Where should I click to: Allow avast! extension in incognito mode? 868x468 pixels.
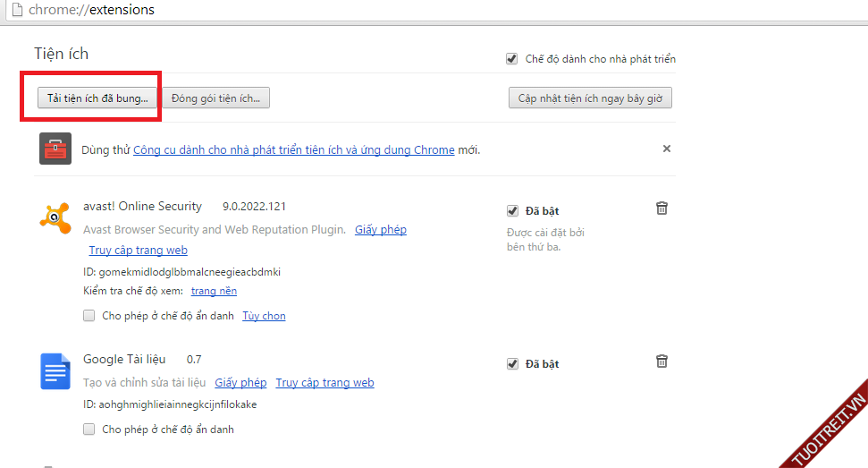(x=89, y=316)
